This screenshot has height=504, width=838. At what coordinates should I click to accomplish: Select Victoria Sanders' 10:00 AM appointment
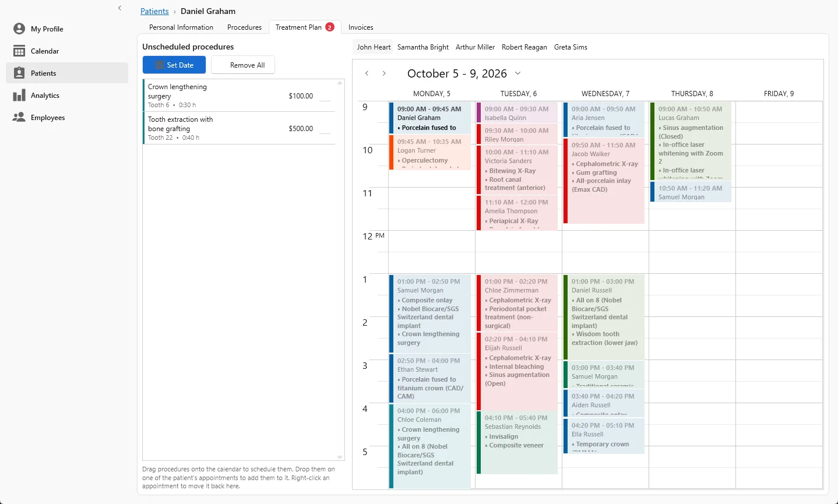(517, 170)
